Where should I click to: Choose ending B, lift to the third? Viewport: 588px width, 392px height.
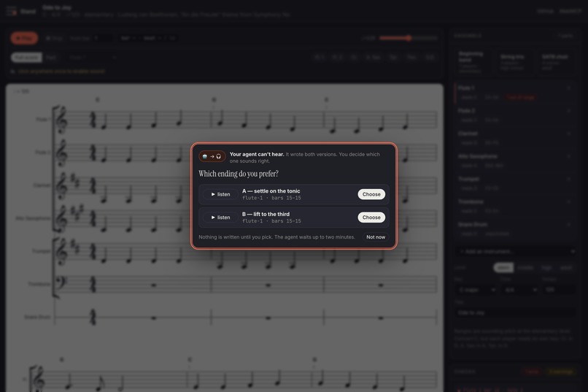tap(371, 218)
